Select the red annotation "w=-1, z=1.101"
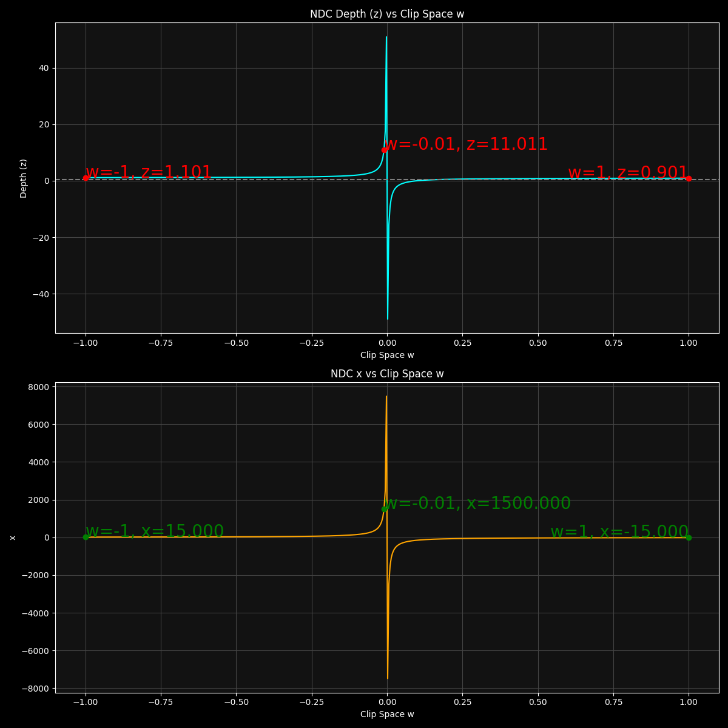The image size is (728, 728). pyautogui.click(x=149, y=173)
